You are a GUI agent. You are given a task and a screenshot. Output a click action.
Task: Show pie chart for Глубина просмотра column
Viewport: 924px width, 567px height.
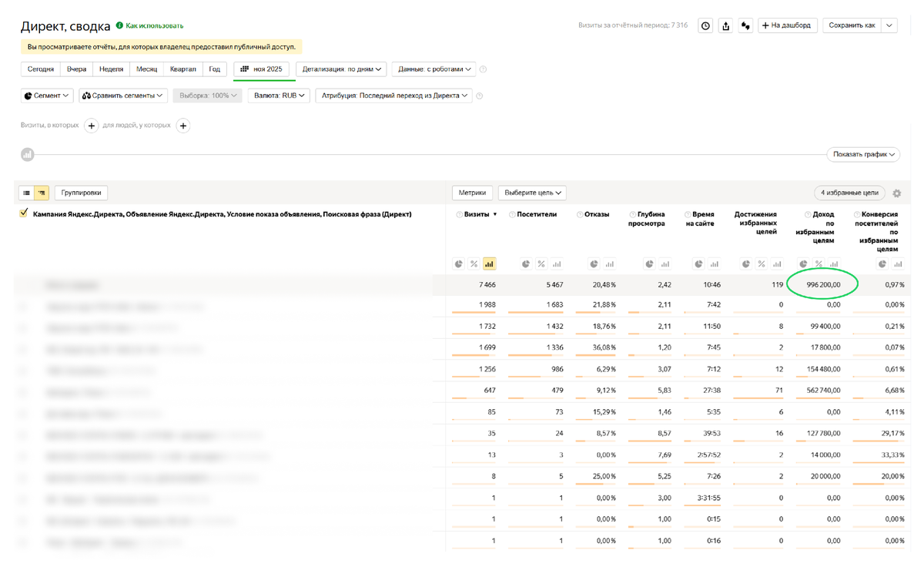tap(650, 264)
